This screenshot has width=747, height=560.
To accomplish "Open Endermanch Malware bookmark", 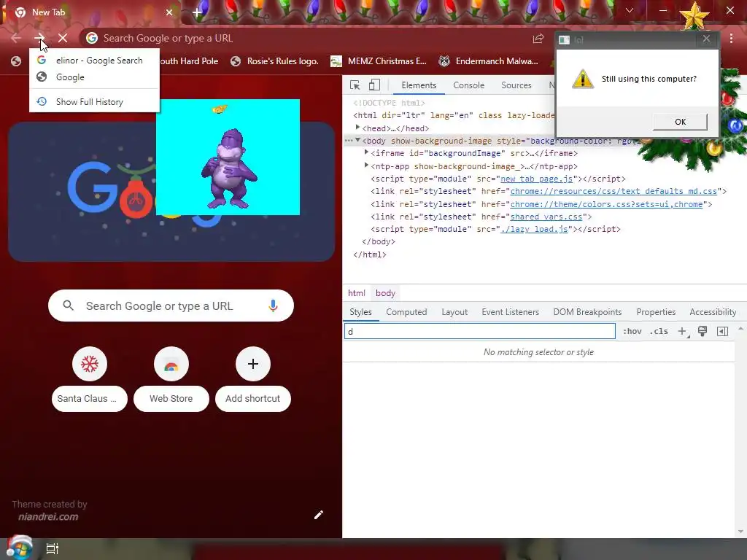I will pos(488,61).
